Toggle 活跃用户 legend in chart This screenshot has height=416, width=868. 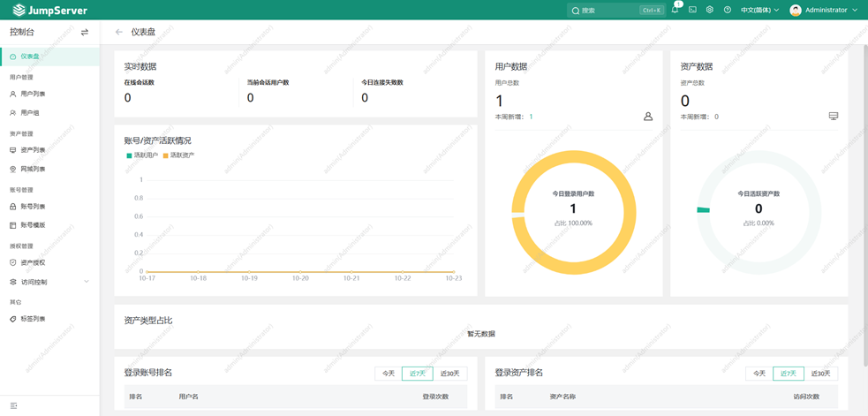142,155
